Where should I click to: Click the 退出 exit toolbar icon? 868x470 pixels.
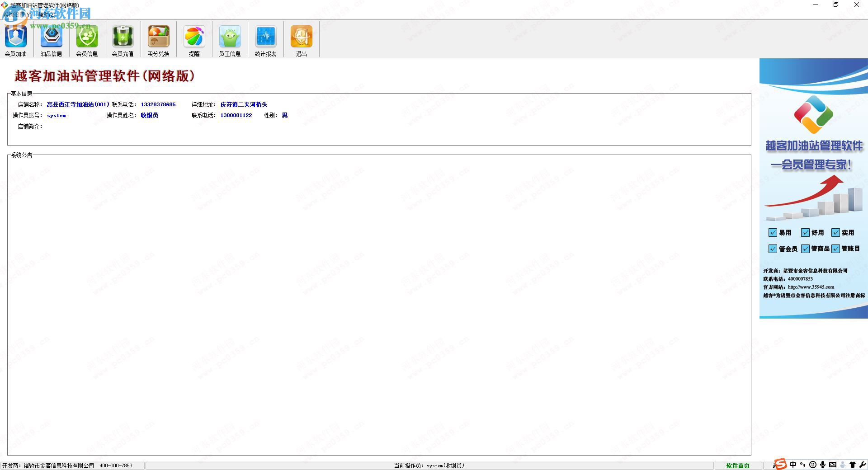(x=302, y=41)
